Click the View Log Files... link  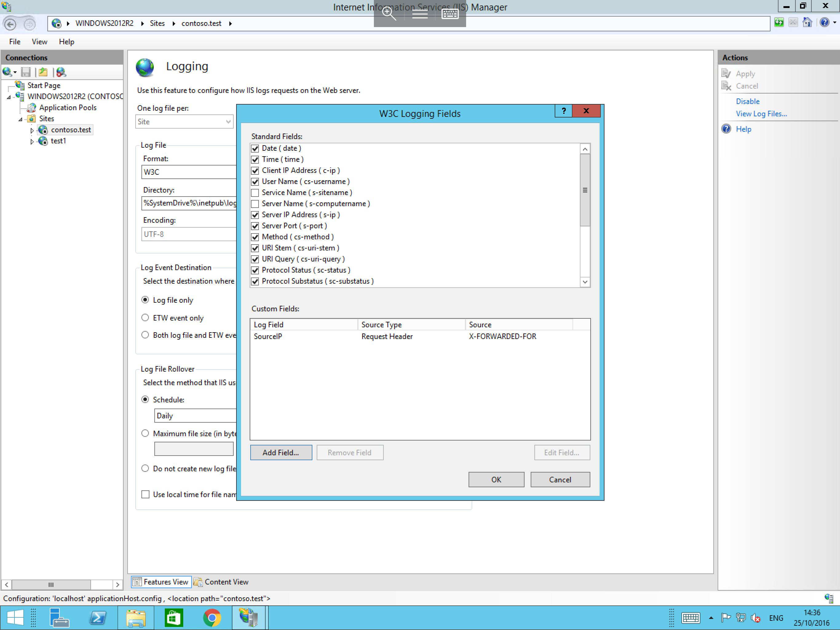click(x=761, y=114)
